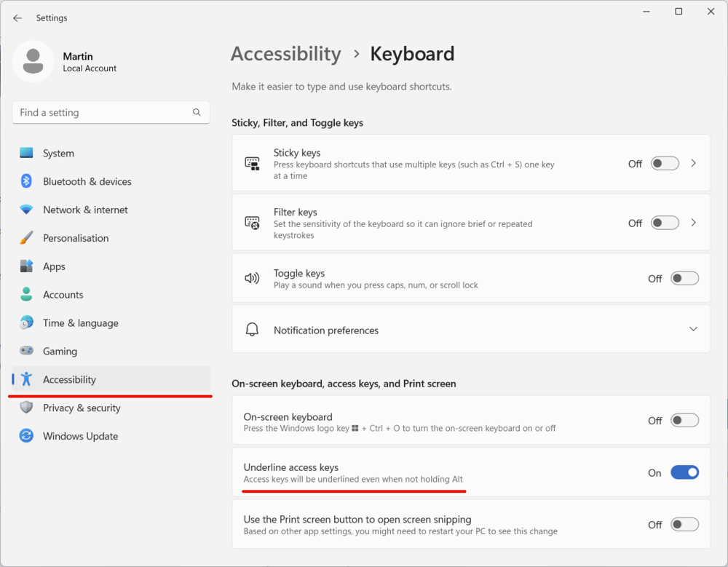Select Time & language in sidebar
Image resolution: width=728 pixels, height=567 pixels.
(80, 323)
